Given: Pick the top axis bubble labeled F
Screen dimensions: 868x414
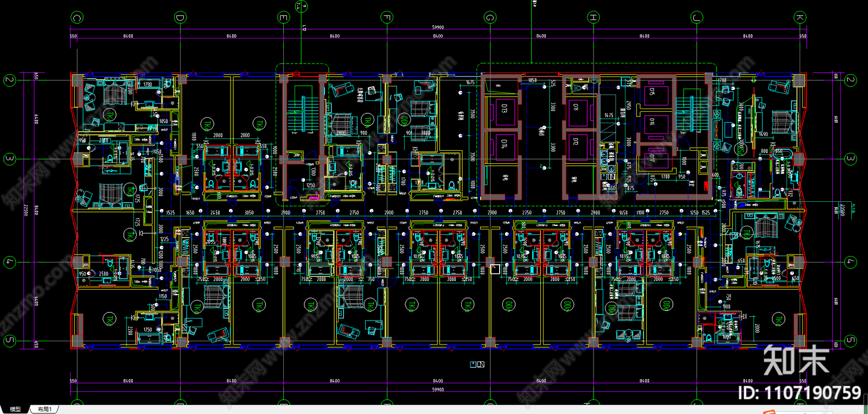Looking at the screenshot, I should (387, 18).
